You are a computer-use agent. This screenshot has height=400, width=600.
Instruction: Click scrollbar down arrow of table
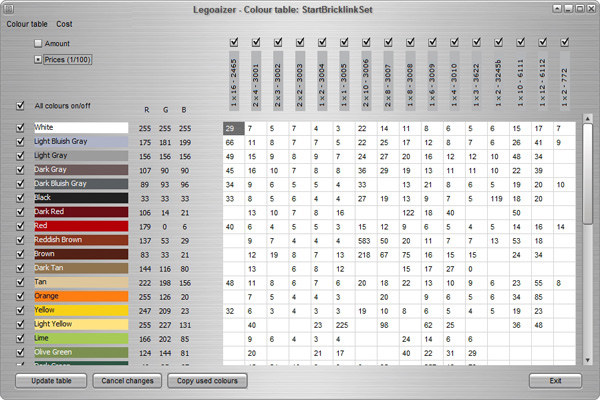588,360
